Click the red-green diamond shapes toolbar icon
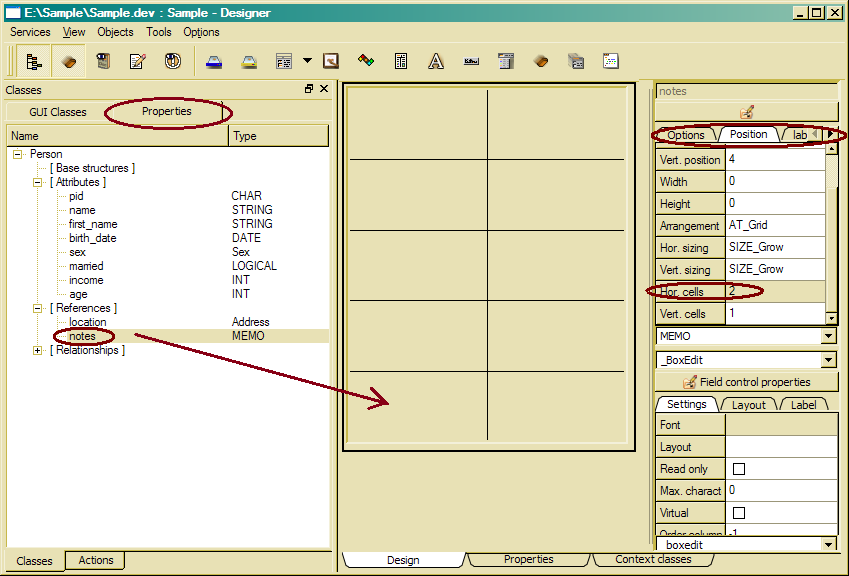This screenshot has height=576, width=849. pos(366,61)
